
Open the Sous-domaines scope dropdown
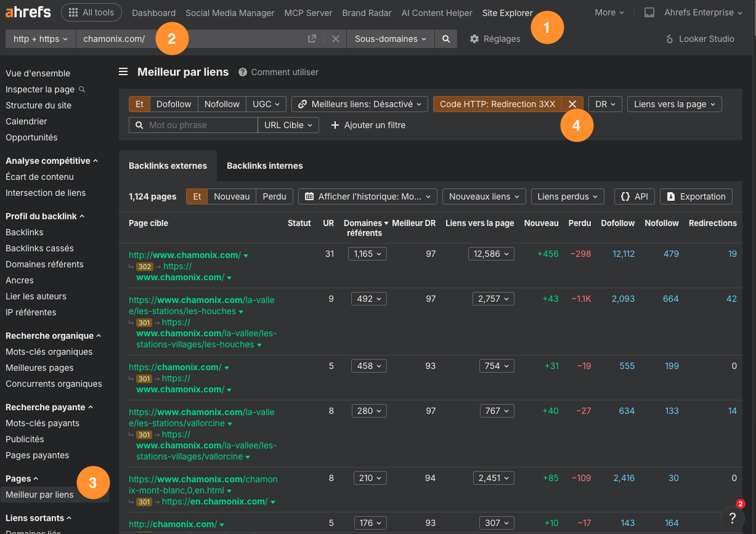391,39
